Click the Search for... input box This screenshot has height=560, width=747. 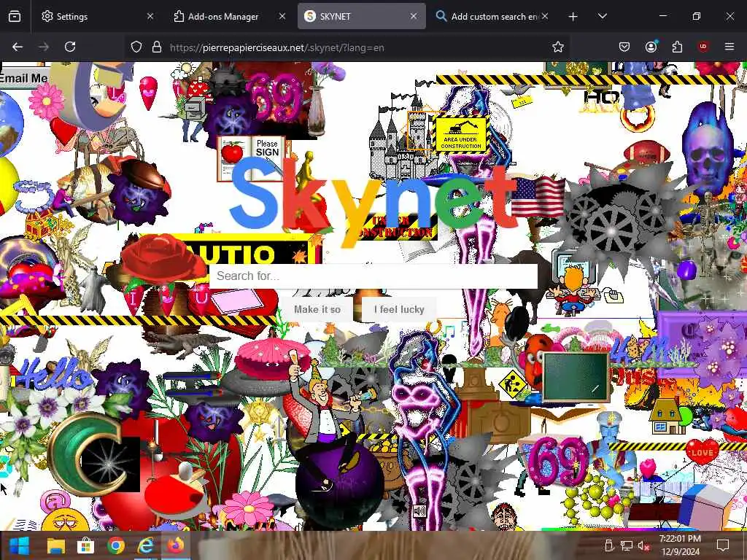tap(373, 276)
